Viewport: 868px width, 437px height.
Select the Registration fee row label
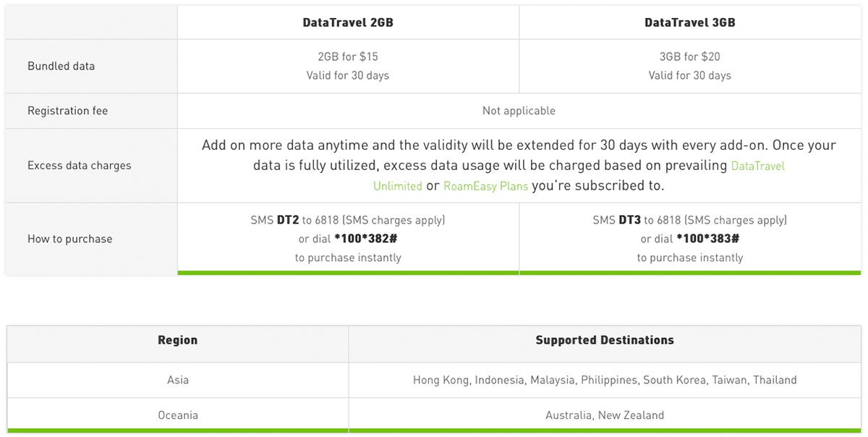[x=67, y=111]
